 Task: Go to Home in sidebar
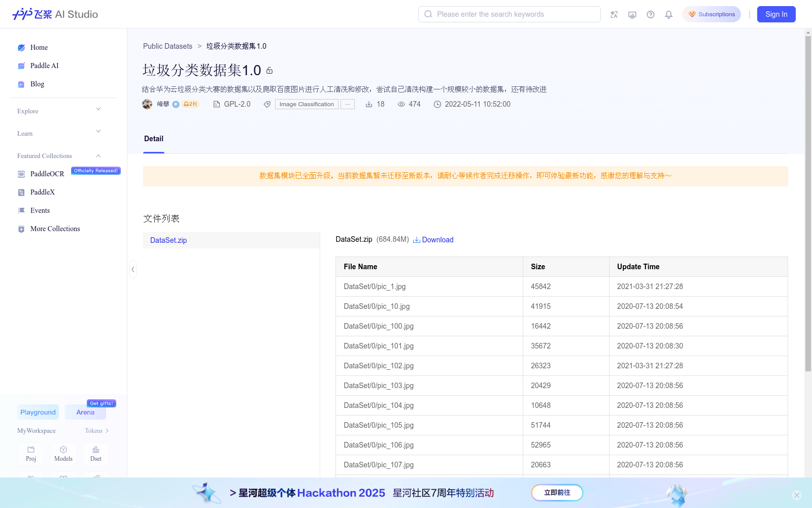coord(39,47)
